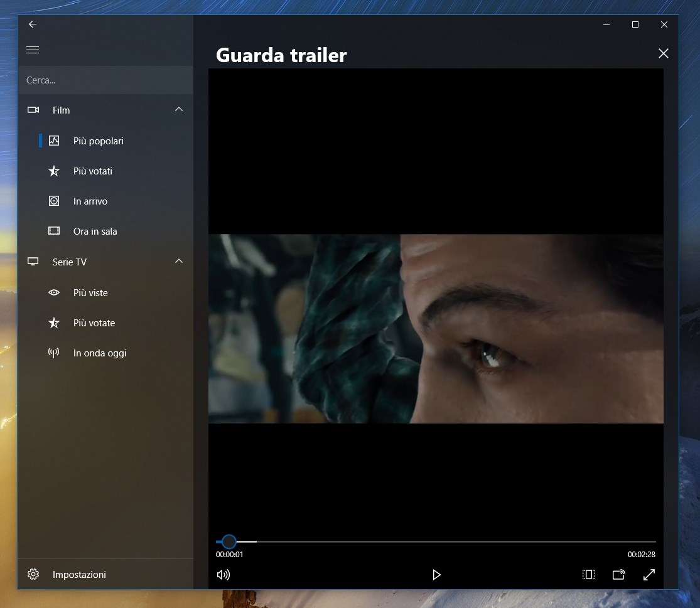
Task: Click the trailer seek bar thumb
Action: coord(229,541)
